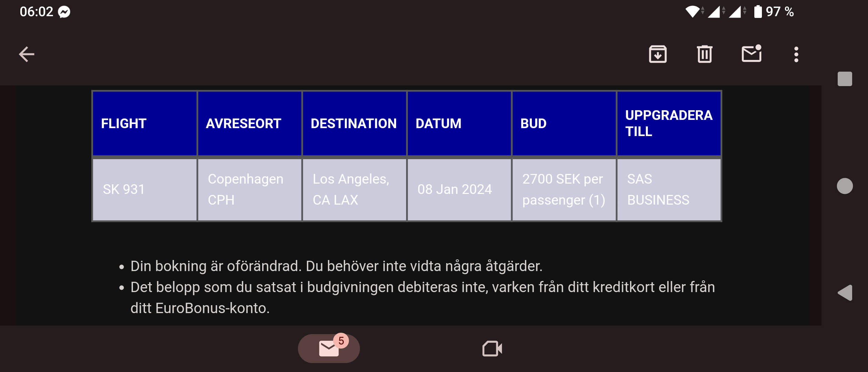Image resolution: width=868 pixels, height=372 pixels.
Task: Tap the SAS BUSINESS upgrade cell
Action: tap(669, 189)
